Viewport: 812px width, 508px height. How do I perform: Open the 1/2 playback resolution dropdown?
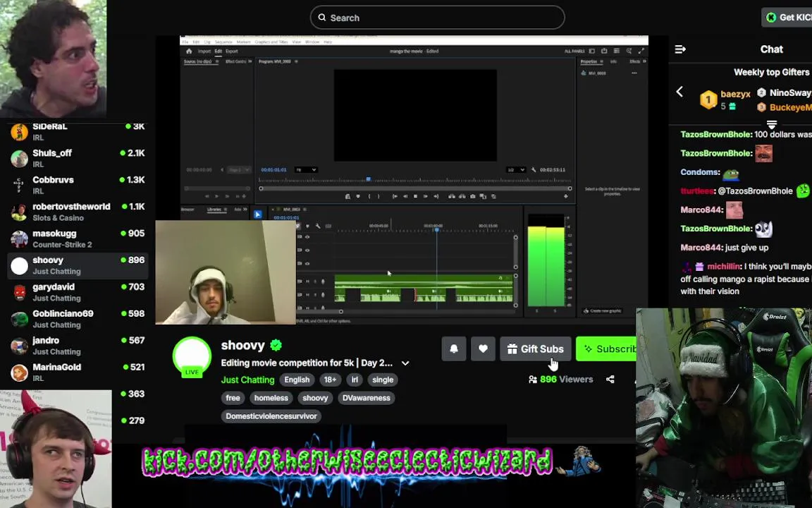click(516, 170)
